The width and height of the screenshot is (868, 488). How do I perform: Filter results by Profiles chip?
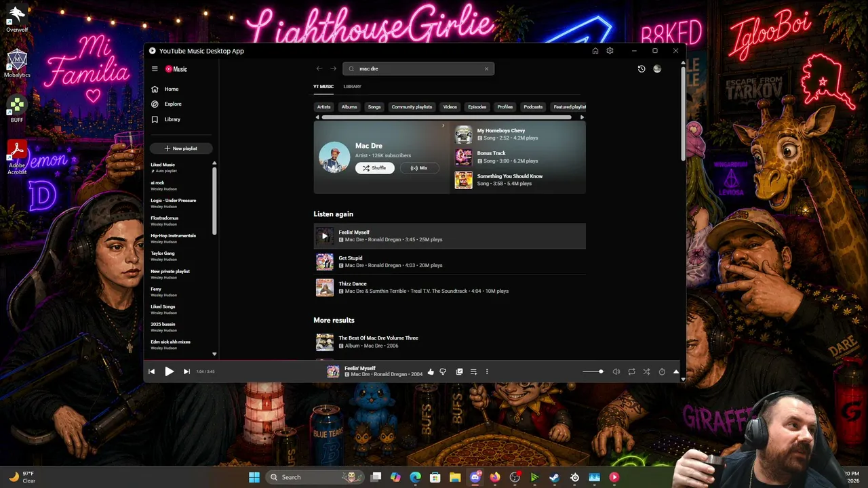click(505, 107)
